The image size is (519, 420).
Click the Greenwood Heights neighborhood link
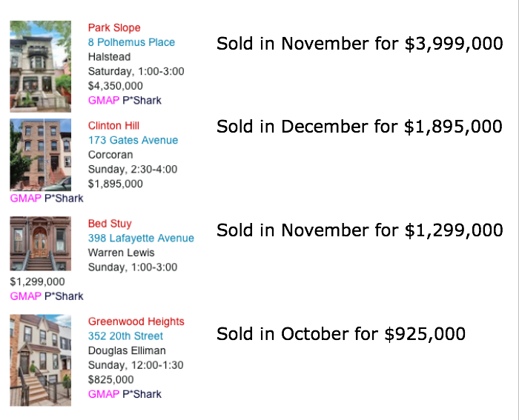(136, 321)
